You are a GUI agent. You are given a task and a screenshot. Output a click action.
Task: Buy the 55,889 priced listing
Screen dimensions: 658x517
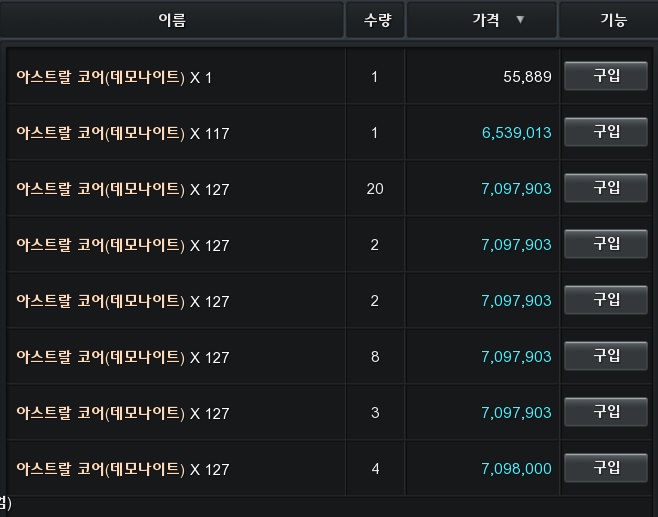click(x=606, y=76)
